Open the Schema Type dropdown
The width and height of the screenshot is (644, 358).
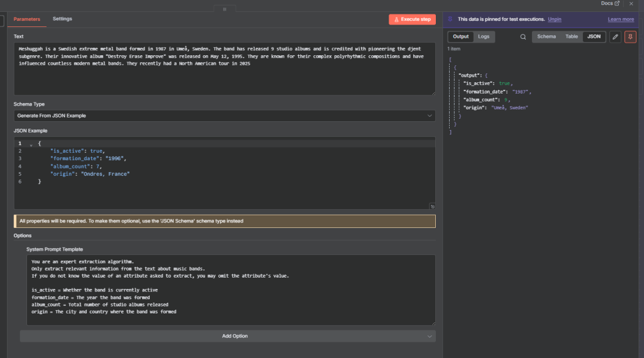225,116
